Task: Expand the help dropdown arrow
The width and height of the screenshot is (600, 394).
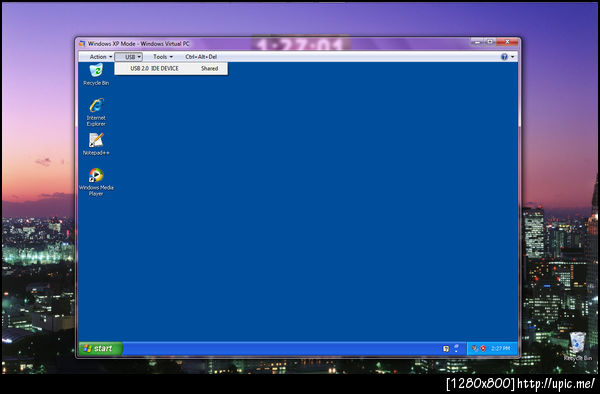Action: 513,57
